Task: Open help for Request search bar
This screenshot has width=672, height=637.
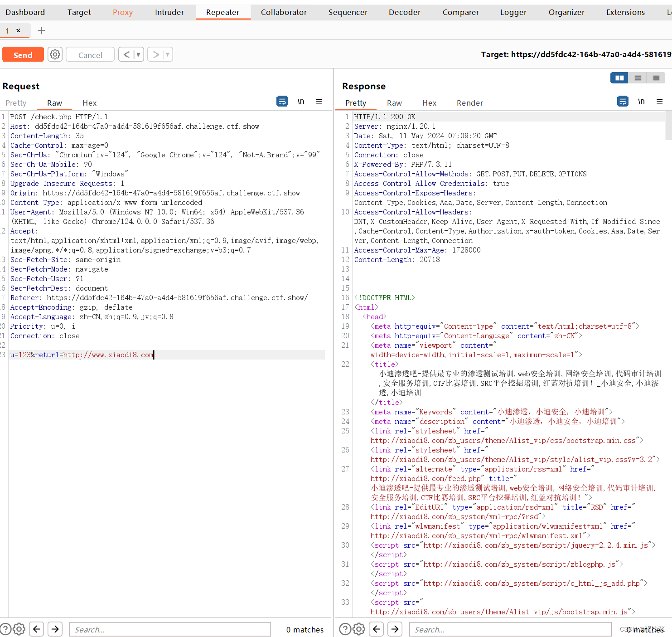Action: click(5, 629)
